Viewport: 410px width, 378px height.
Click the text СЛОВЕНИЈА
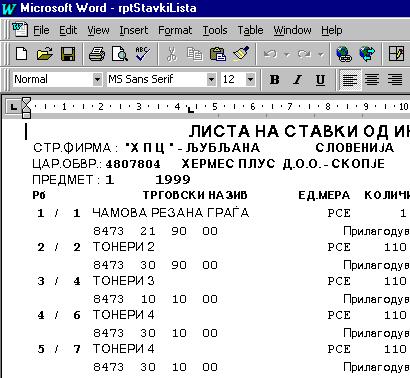[354, 148]
